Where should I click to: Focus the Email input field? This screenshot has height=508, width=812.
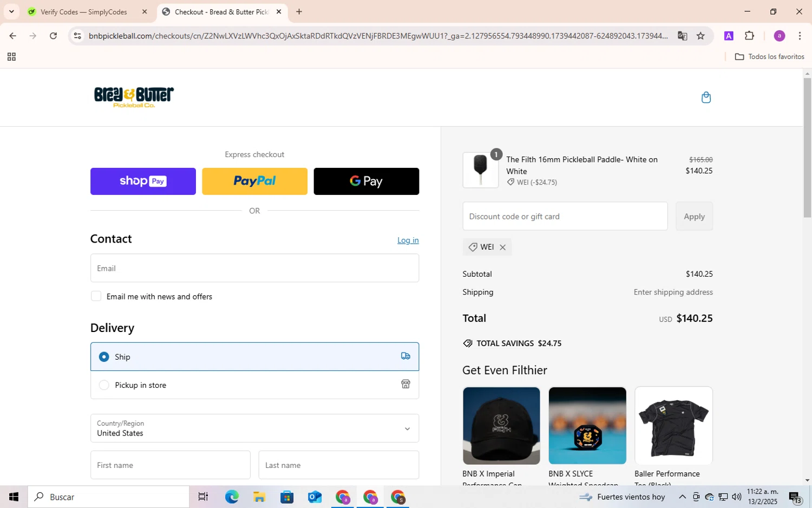click(254, 268)
